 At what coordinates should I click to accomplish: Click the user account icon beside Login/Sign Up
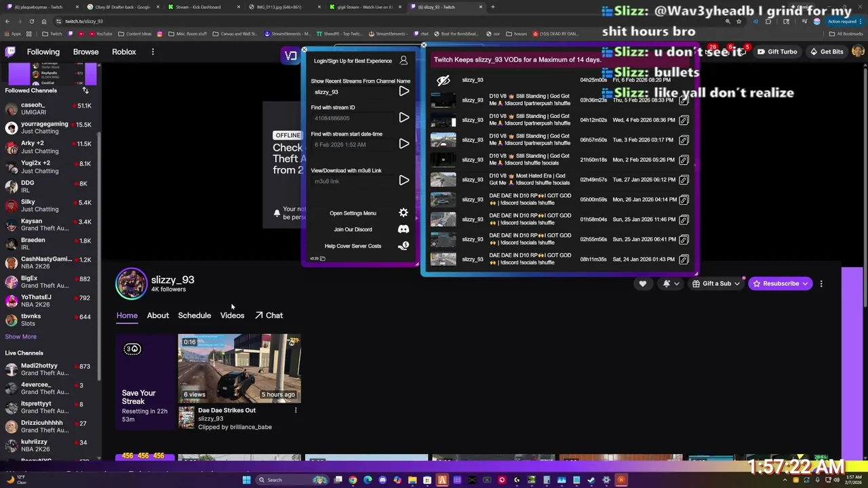[x=403, y=60]
